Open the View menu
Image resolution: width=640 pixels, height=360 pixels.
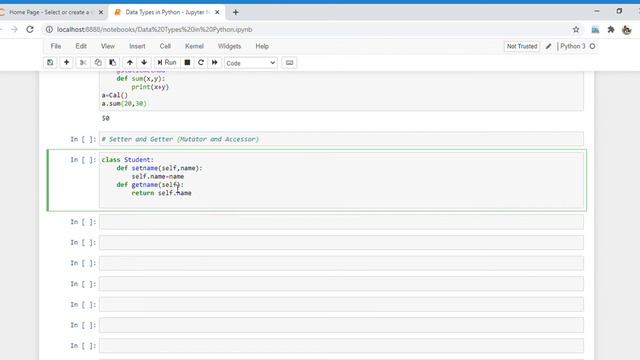pos(108,46)
